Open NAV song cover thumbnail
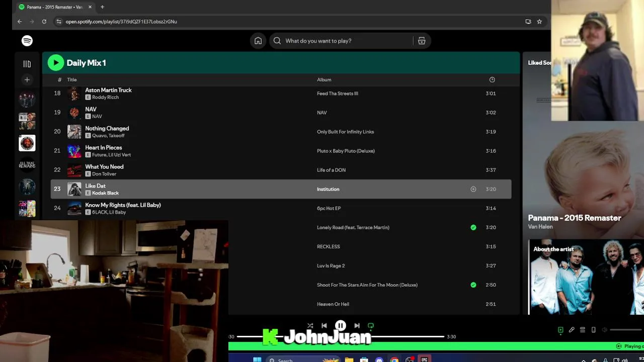The height and width of the screenshot is (362, 644). tap(74, 113)
